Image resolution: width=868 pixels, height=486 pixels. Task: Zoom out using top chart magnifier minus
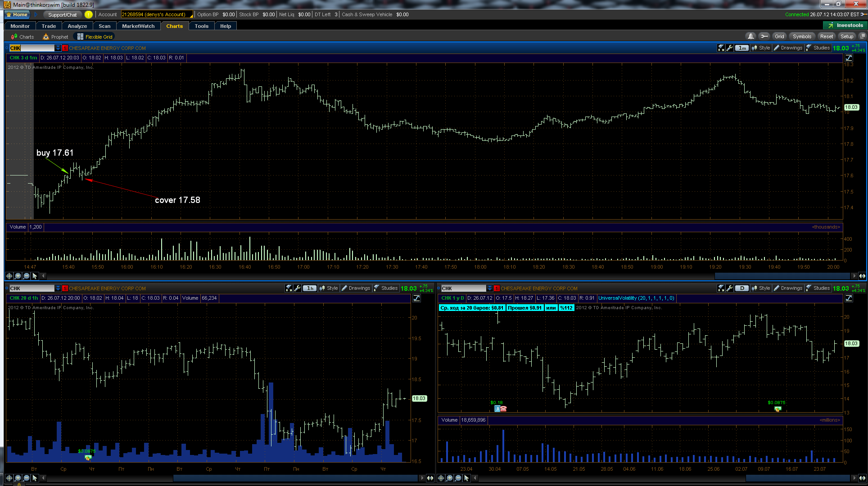[26, 276]
